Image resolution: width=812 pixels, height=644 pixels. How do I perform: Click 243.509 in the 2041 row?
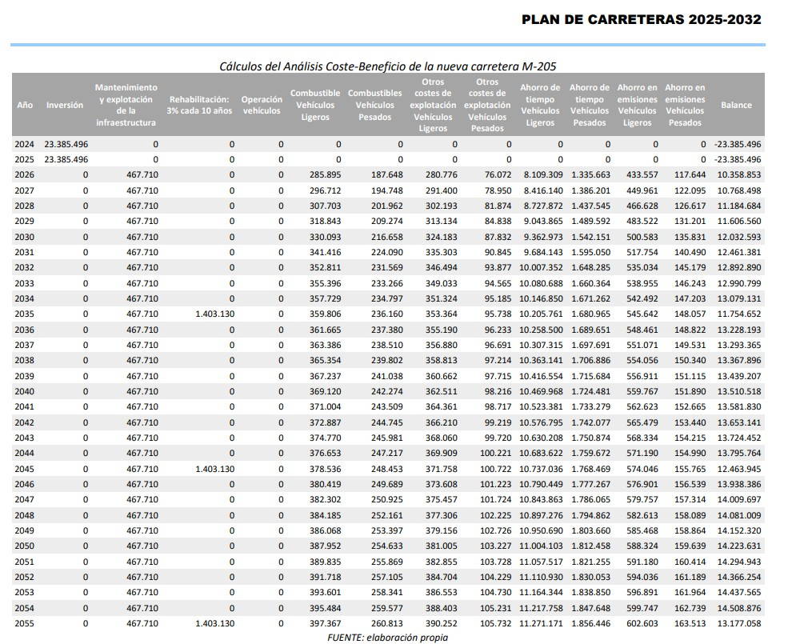pos(387,407)
